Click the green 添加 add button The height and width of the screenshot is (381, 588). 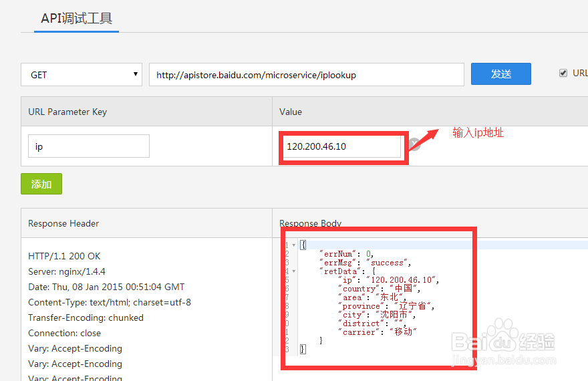pos(41,184)
